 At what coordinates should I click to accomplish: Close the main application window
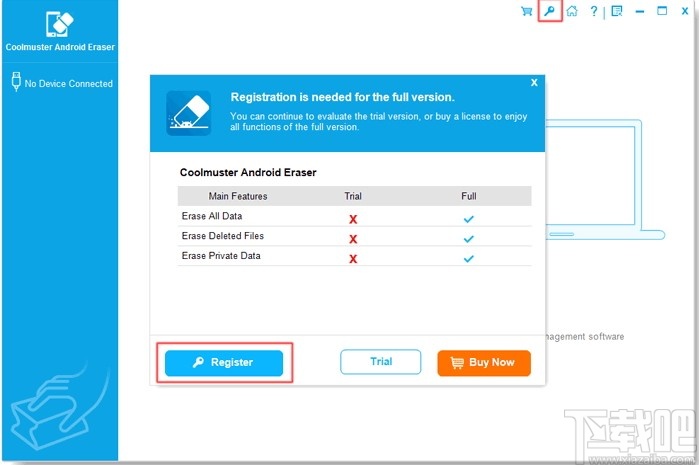coord(685,11)
